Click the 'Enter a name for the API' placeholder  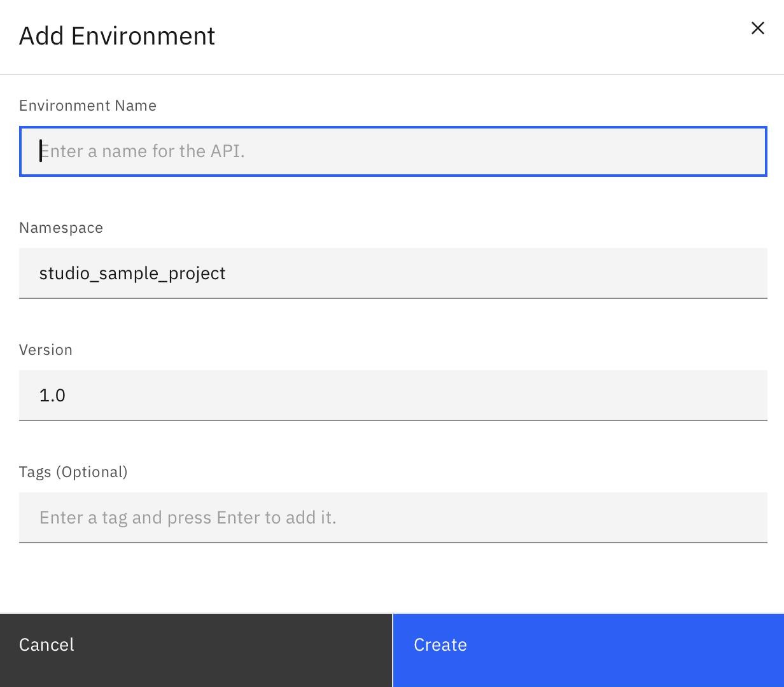pyautogui.click(x=143, y=151)
